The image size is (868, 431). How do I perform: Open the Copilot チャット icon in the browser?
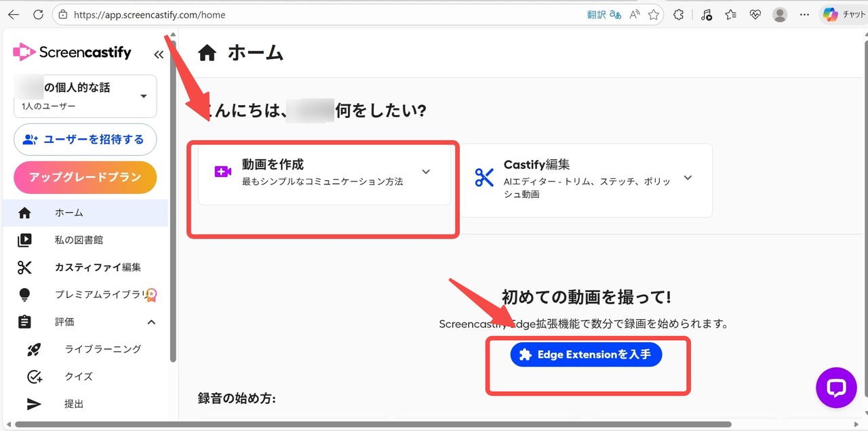830,14
